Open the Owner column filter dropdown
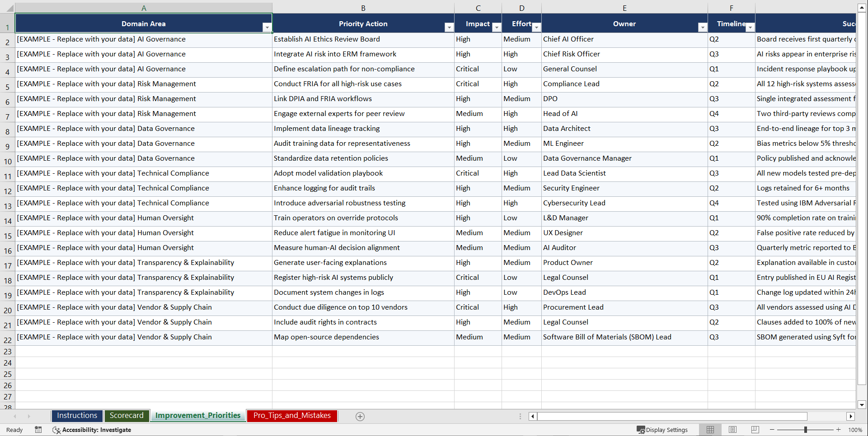 tap(703, 28)
